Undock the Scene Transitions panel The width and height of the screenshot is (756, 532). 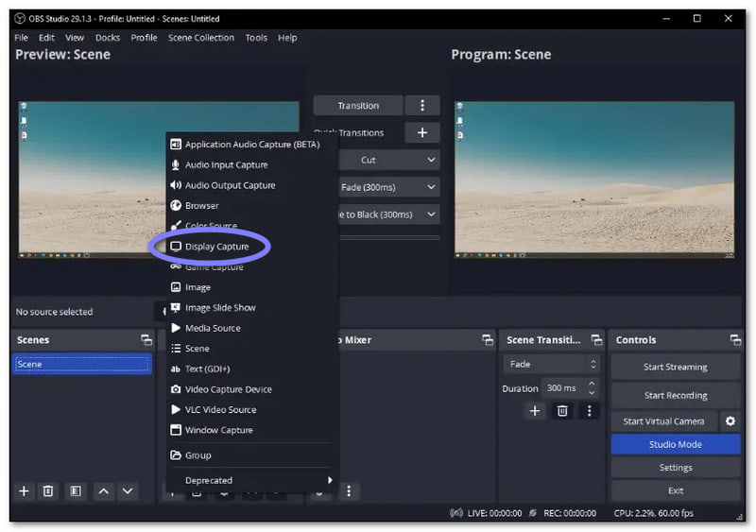(x=597, y=340)
